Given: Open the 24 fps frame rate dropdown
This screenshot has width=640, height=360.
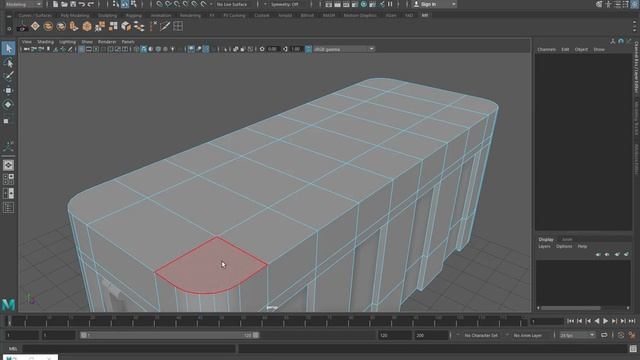Looking at the screenshot, I should coord(577,335).
